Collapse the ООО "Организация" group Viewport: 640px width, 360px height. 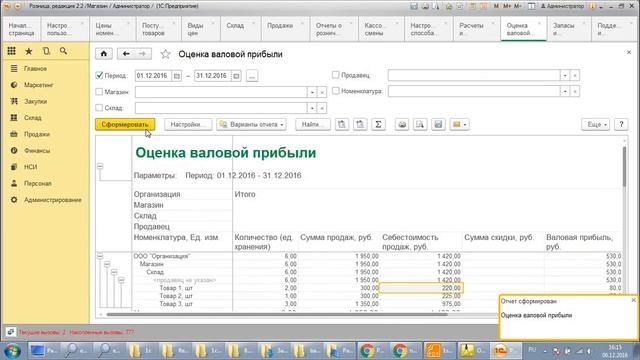100,256
